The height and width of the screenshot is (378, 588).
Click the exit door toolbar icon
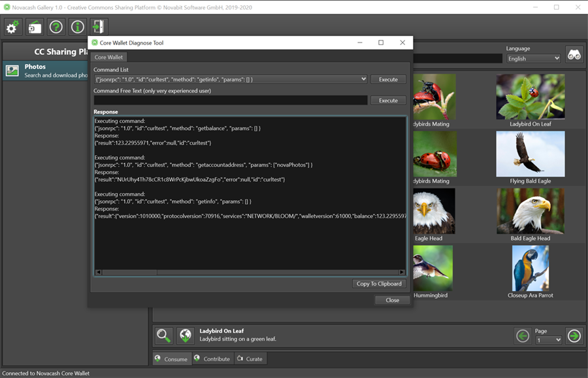point(99,27)
